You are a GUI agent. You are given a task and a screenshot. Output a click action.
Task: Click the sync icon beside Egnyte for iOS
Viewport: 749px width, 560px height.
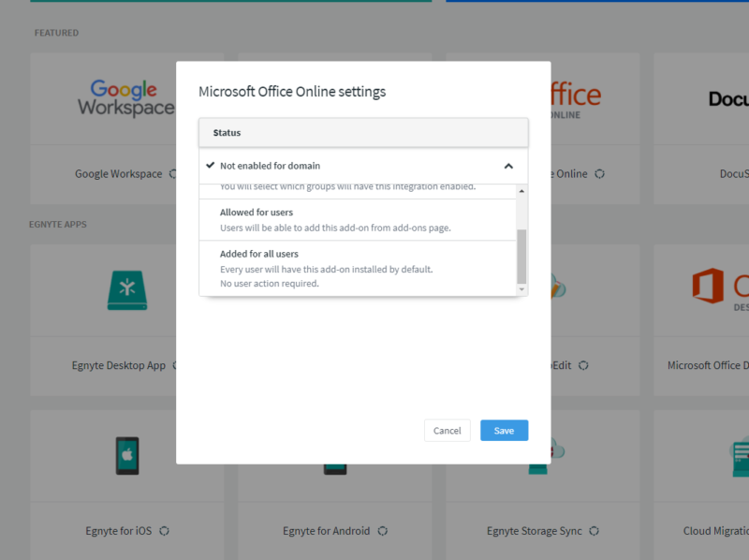pos(164,530)
